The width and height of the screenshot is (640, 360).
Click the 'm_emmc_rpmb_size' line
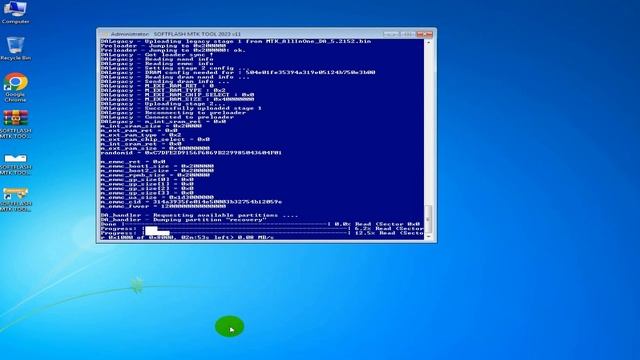155,175
